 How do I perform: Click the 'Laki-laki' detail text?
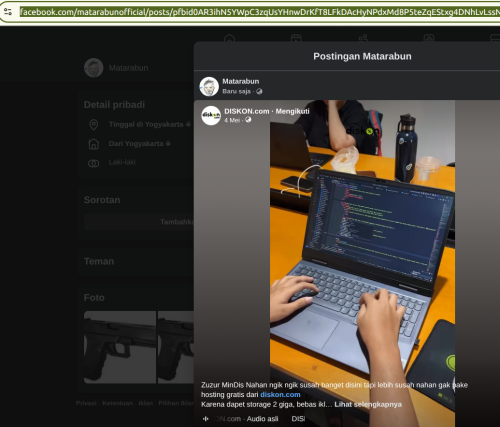point(122,162)
